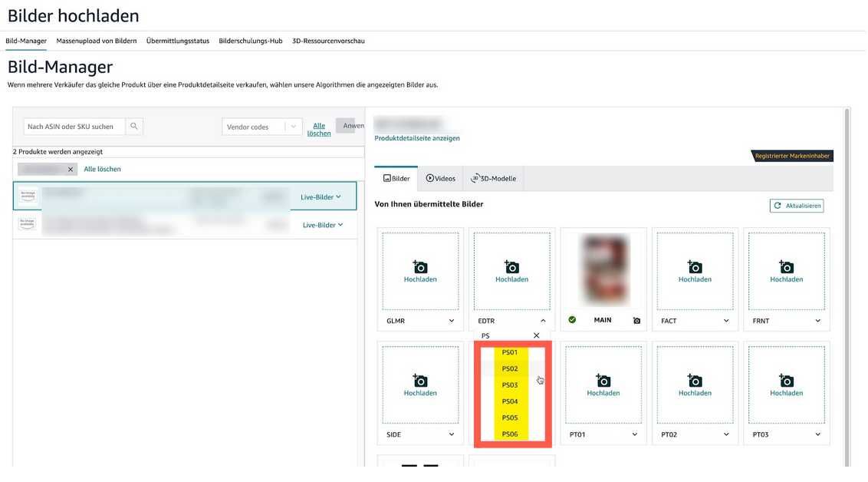Click Alle löschen link beside filter chip
The height and width of the screenshot is (482, 868).
click(x=102, y=169)
